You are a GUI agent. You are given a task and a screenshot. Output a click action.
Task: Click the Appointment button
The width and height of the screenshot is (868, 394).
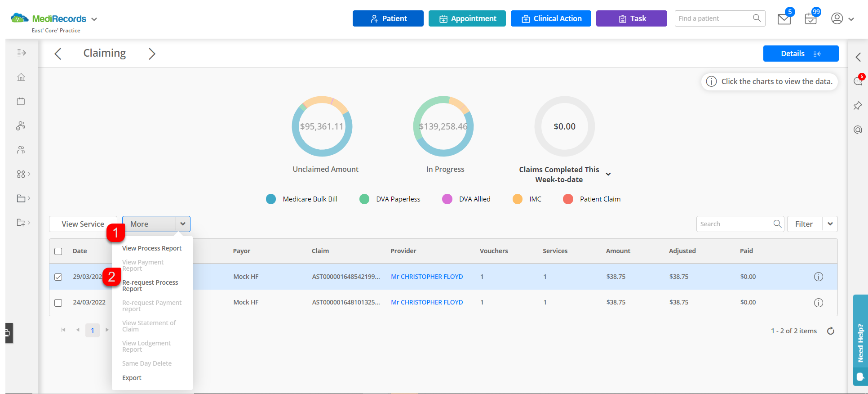pos(467,18)
